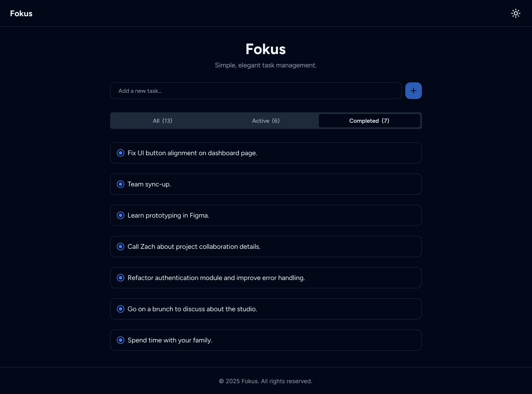
Task: Toggle light mode with the sun icon
Action: coord(515,13)
